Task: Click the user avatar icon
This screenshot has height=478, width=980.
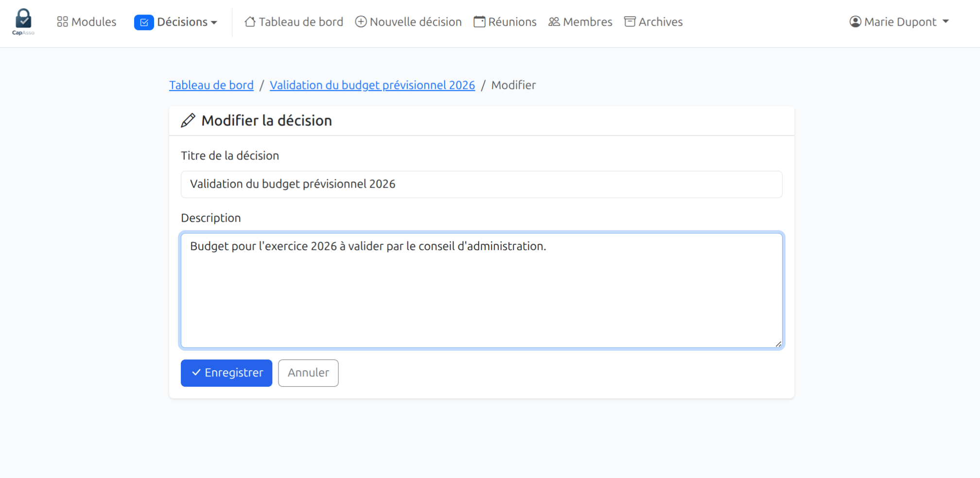Action: (855, 22)
